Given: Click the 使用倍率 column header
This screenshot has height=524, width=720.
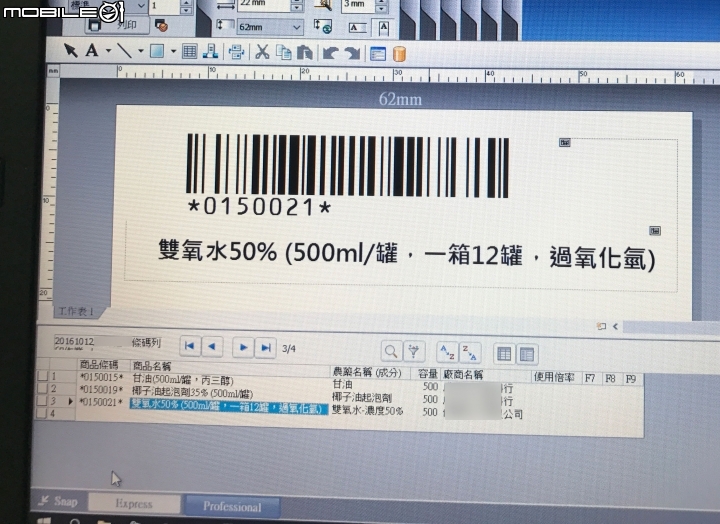Looking at the screenshot, I should tap(554, 378).
